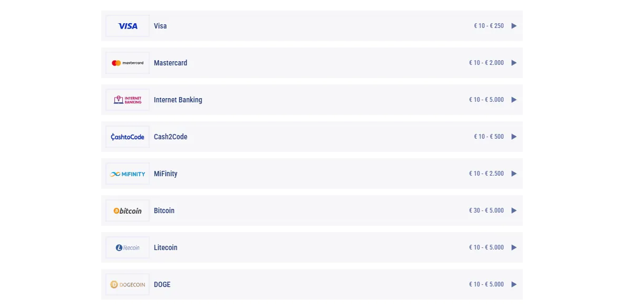The height and width of the screenshot is (306, 644).
Task: Expand the MiFinity row arrow
Action: 514,174
